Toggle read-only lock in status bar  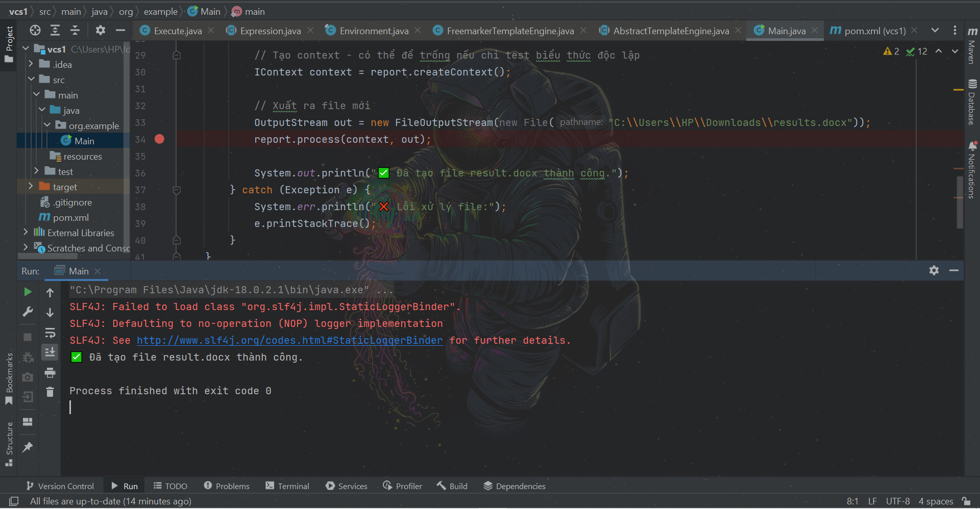click(x=966, y=501)
